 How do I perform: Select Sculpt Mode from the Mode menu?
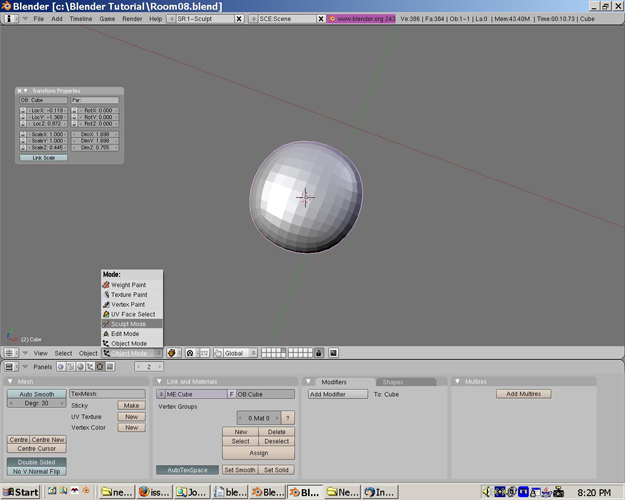pyautogui.click(x=129, y=324)
